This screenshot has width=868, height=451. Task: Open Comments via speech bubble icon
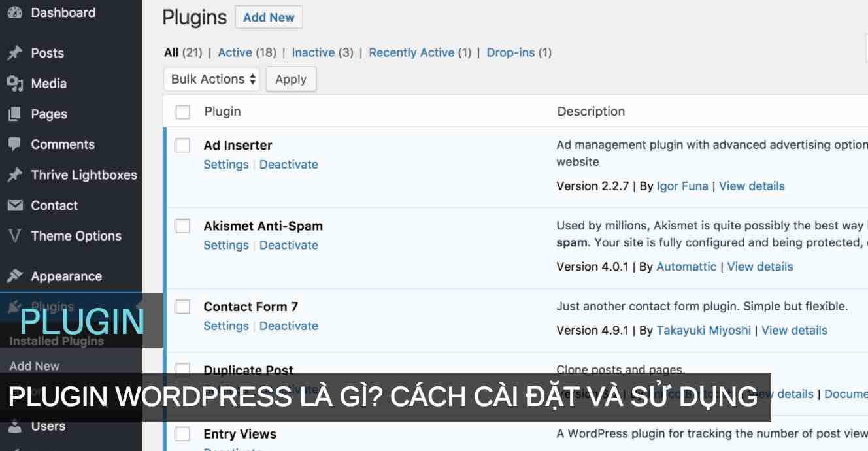pos(14,144)
